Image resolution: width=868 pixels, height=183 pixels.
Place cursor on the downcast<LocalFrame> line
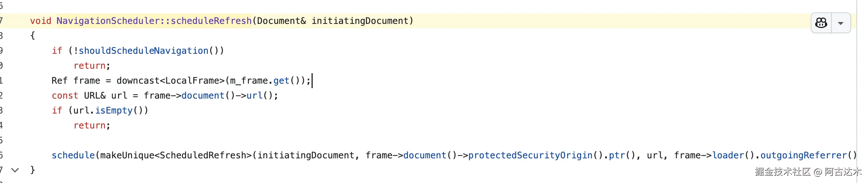[x=181, y=81]
